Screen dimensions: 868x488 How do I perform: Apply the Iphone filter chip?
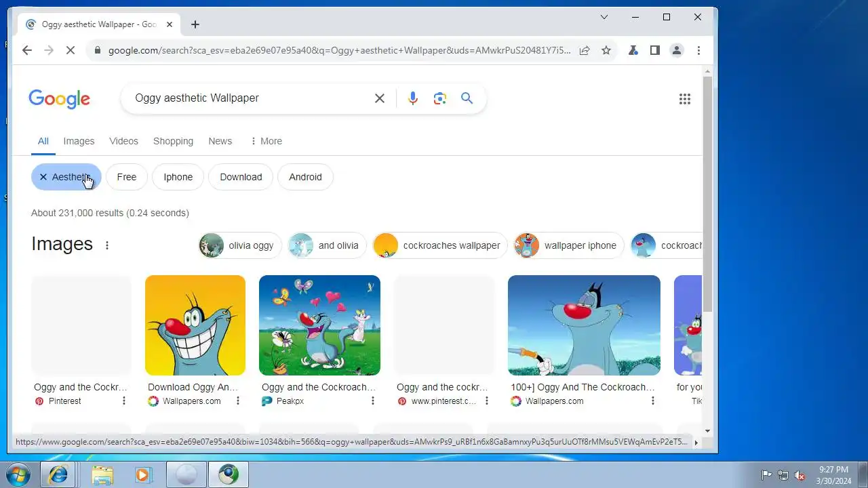coord(178,177)
